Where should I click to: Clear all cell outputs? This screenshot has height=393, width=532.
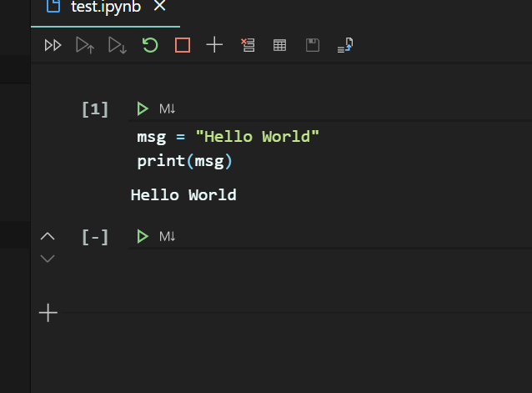tap(247, 46)
